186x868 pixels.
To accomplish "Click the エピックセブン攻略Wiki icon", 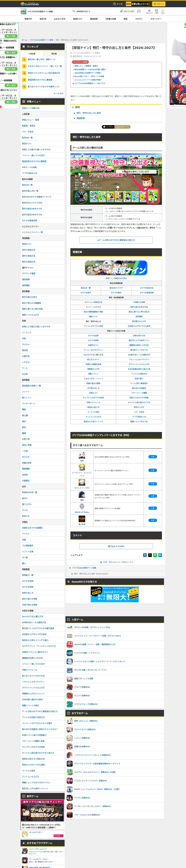I will click(x=70, y=730).
